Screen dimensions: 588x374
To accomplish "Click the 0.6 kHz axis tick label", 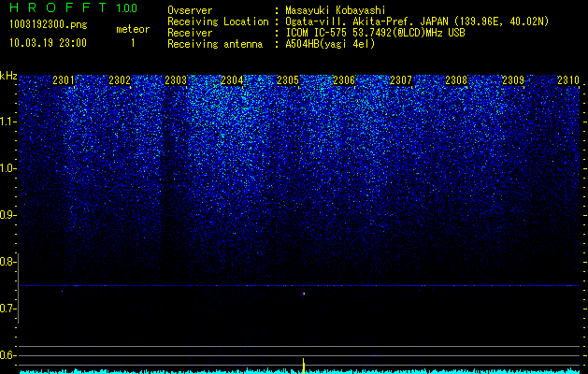I will 7,355.
